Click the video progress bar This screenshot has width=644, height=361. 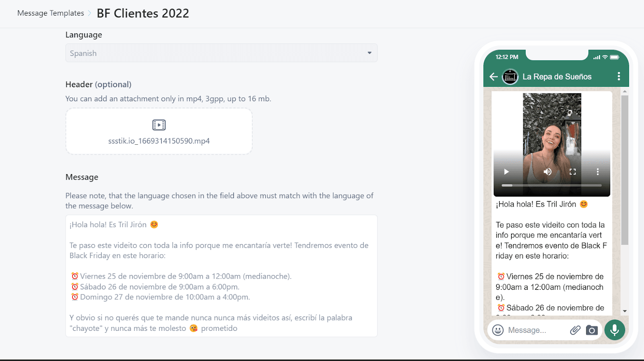pyautogui.click(x=551, y=185)
